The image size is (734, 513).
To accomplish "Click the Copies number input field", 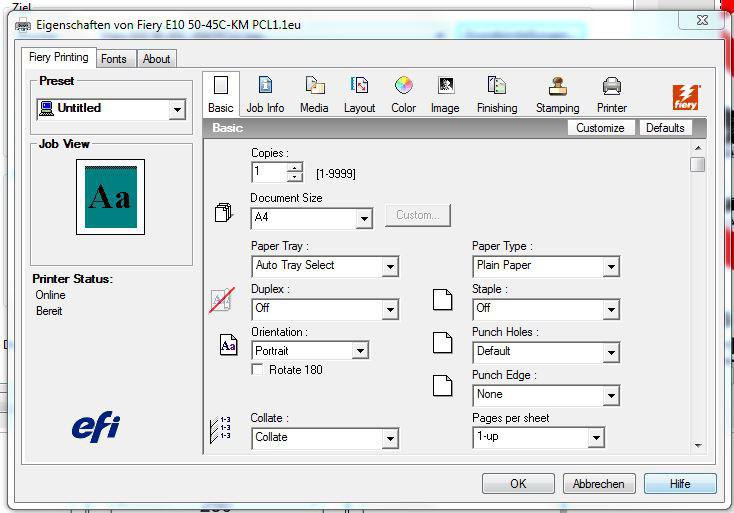I will pos(269,172).
